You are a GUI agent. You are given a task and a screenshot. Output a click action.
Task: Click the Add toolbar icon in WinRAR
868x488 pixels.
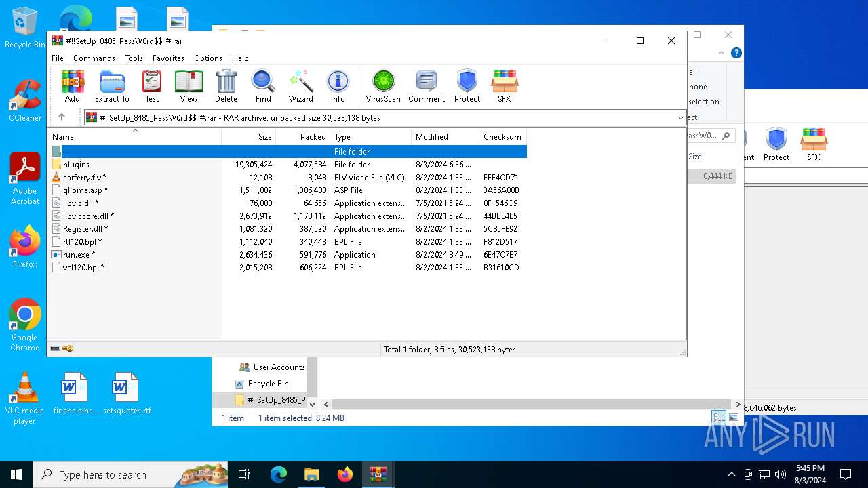tap(73, 86)
